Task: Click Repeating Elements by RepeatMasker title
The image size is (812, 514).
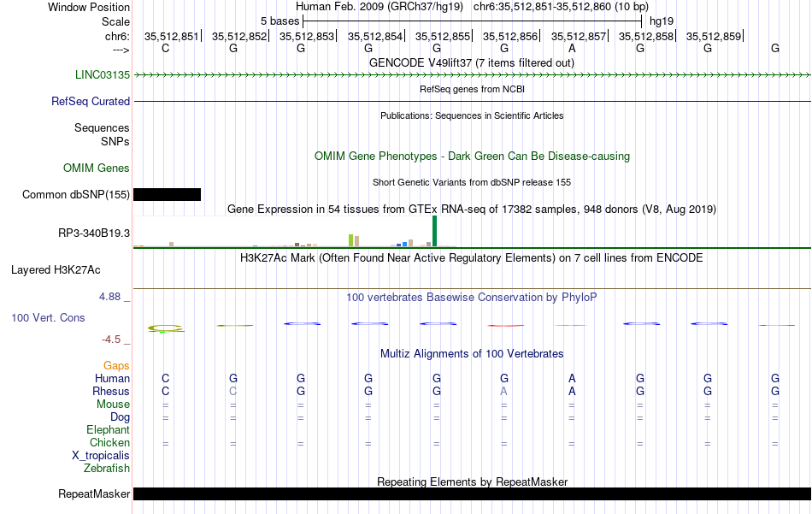Action: tap(473, 482)
